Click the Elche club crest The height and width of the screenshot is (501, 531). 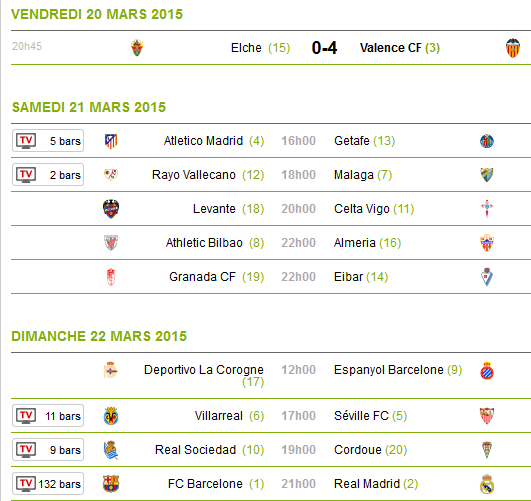(137, 48)
